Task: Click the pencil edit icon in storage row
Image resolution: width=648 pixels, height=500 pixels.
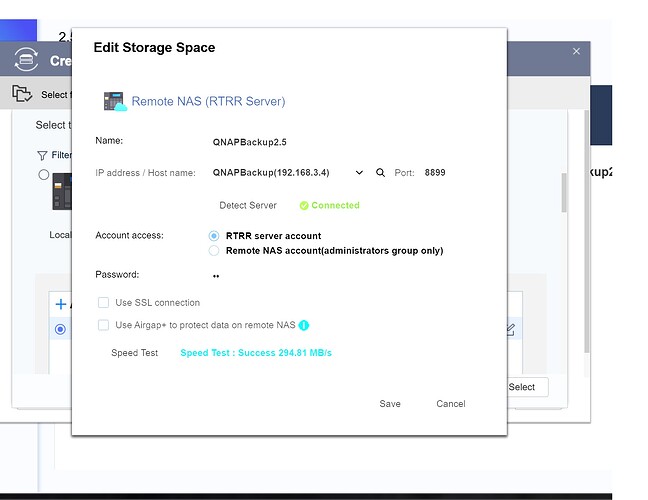Action: tap(511, 328)
